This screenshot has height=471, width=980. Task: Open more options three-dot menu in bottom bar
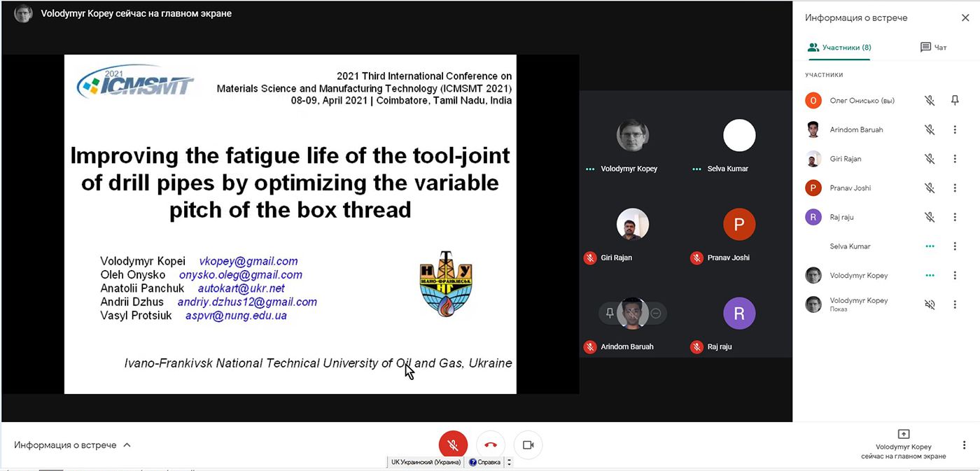[965, 445]
